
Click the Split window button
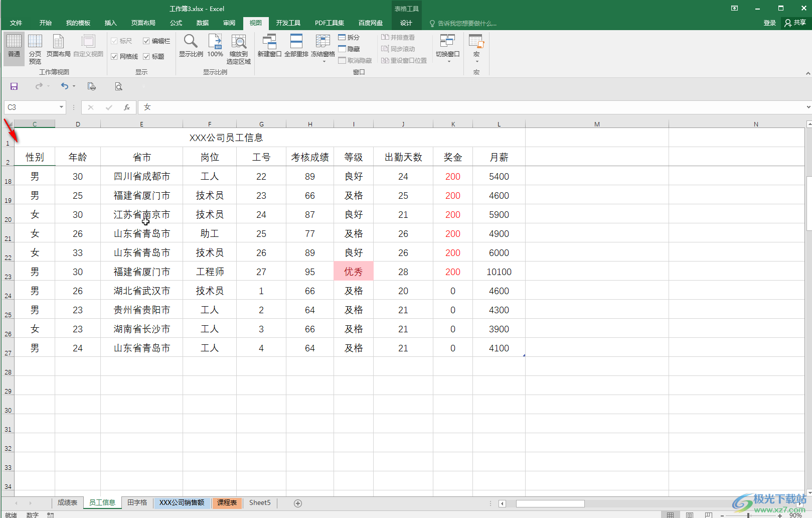(349, 37)
